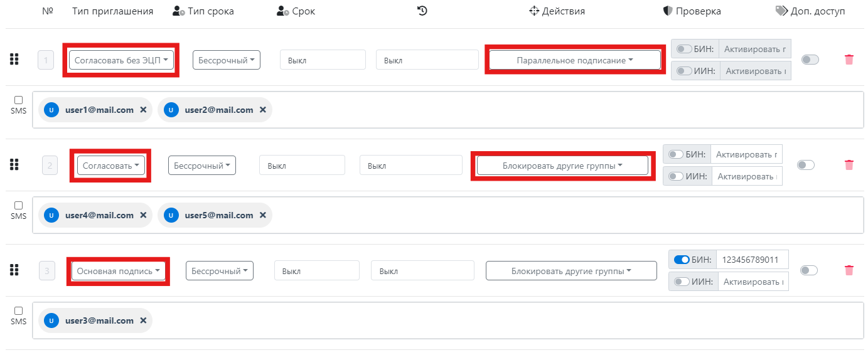Screen dimensions: 868x360
Task: Toggle additional access switch in row 2
Action: pyautogui.click(x=805, y=165)
